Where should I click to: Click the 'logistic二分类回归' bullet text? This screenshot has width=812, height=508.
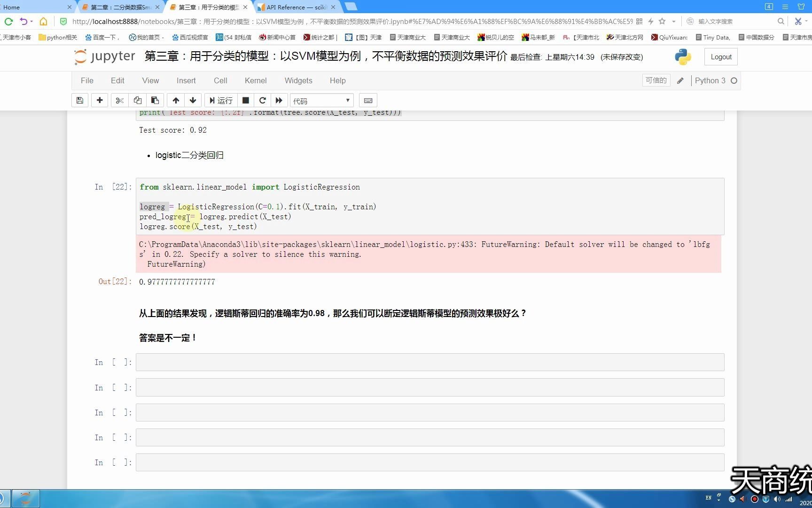coord(189,155)
